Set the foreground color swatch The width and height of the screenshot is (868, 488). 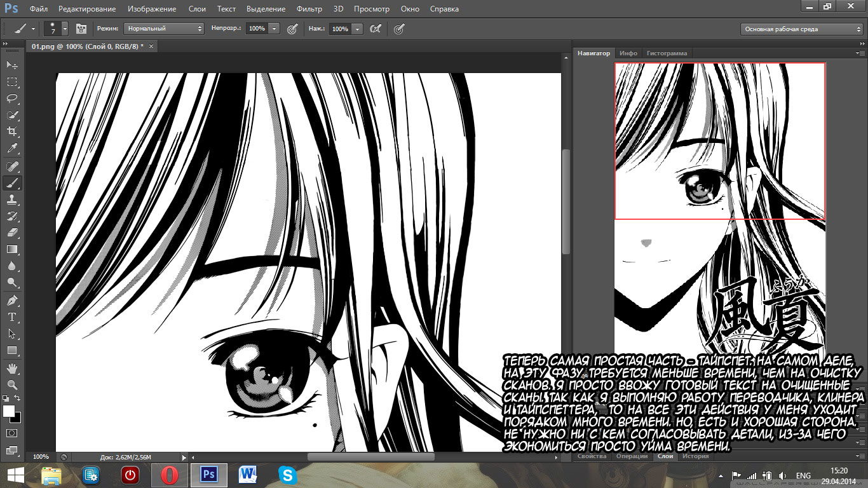8,410
